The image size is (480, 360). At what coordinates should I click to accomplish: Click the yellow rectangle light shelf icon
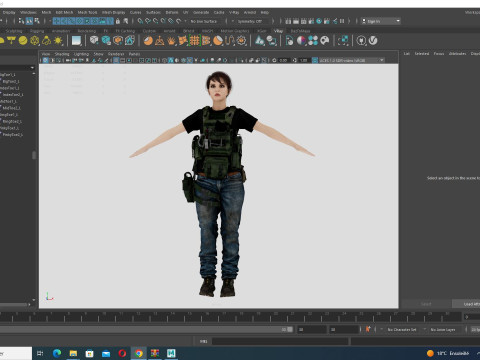click(11, 41)
